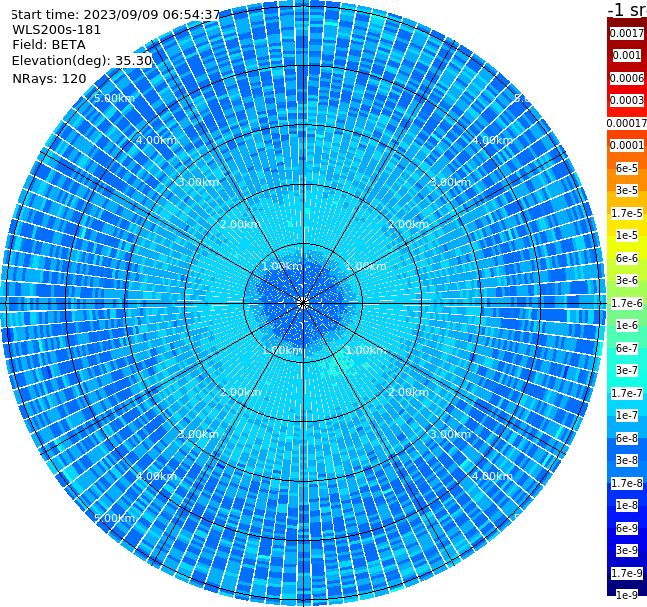Image resolution: width=647 pixels, height=607 pixels.
Task: Click the lower-left 5.00km range ring label
Action: (114, 518)
